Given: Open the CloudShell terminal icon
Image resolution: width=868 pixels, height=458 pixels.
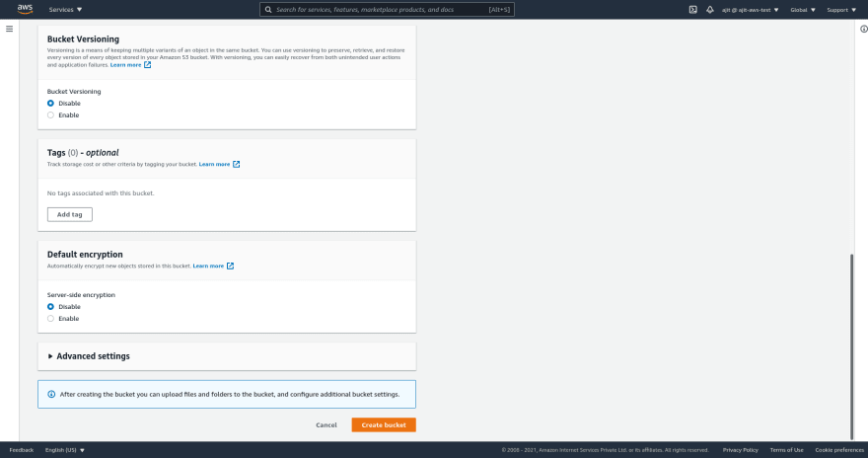Looking at the screenshot, I should point(693,10).
